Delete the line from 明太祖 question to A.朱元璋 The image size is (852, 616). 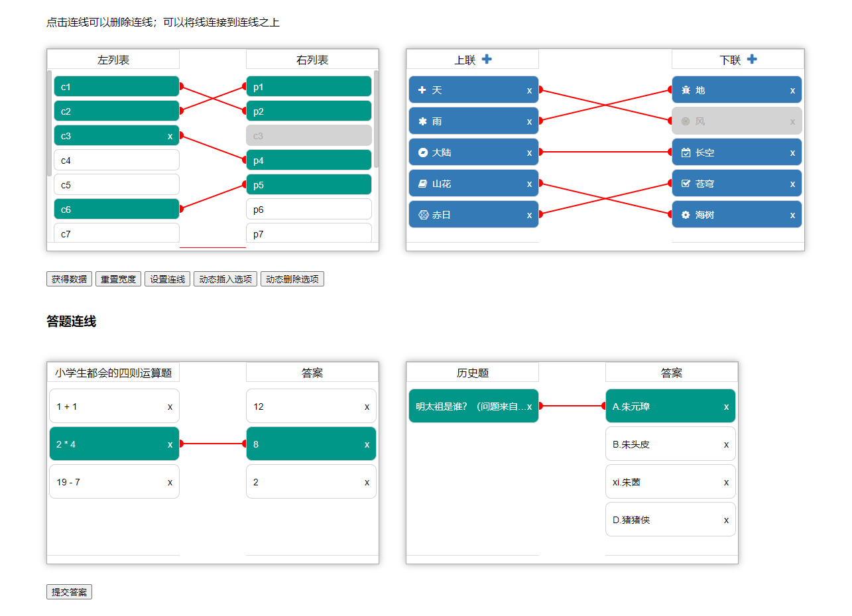point(572,406)
